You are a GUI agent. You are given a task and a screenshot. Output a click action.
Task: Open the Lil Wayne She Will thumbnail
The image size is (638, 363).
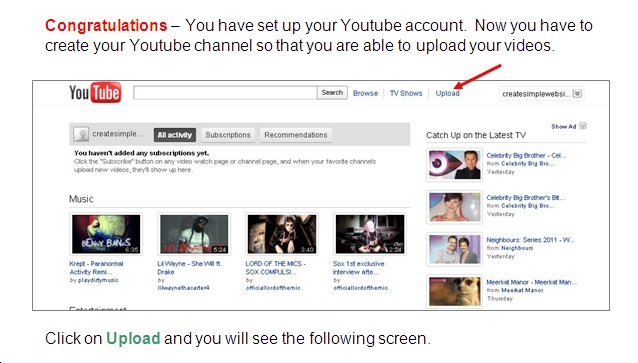coord(194,234)
